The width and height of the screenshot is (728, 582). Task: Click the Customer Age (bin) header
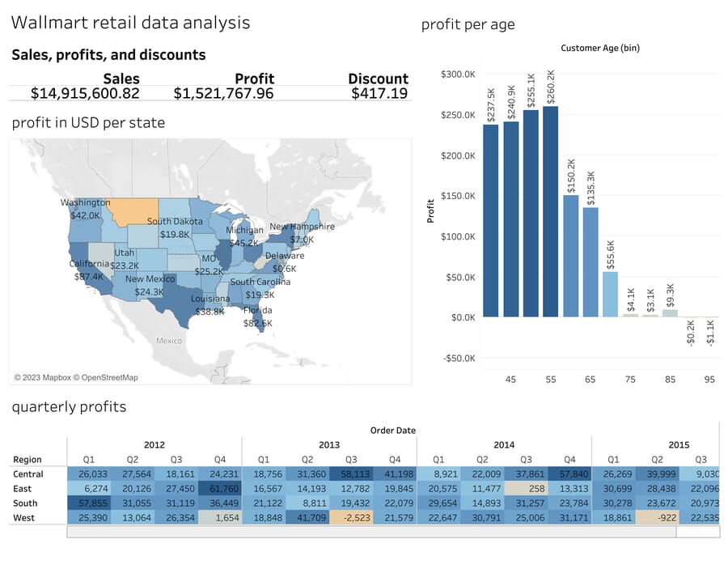pos(600,48)
